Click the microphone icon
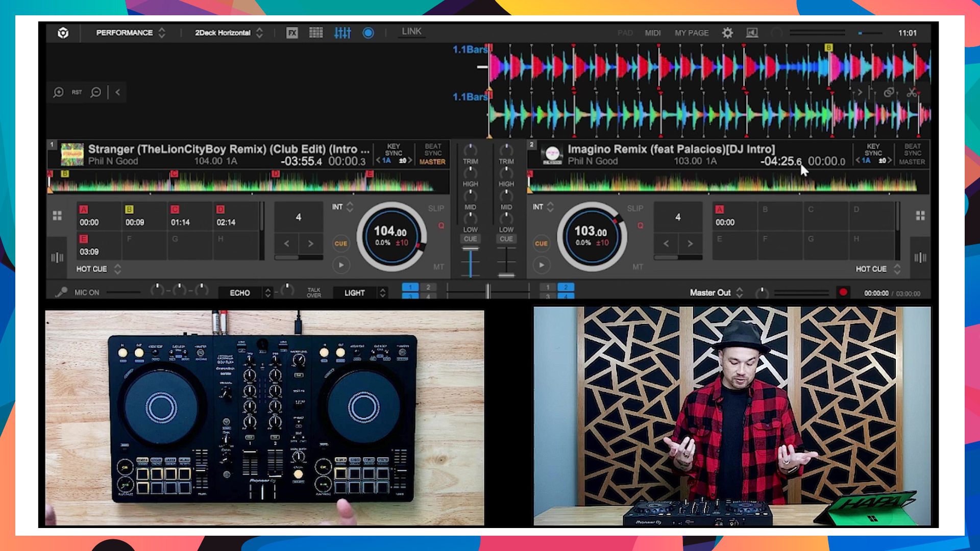This screenshot has height=551, width=980. 61,292
